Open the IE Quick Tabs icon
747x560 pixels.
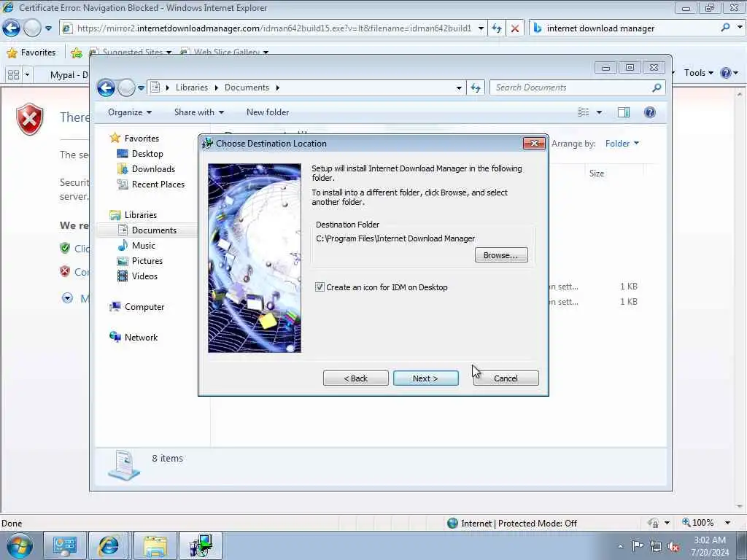coord(13,75)
